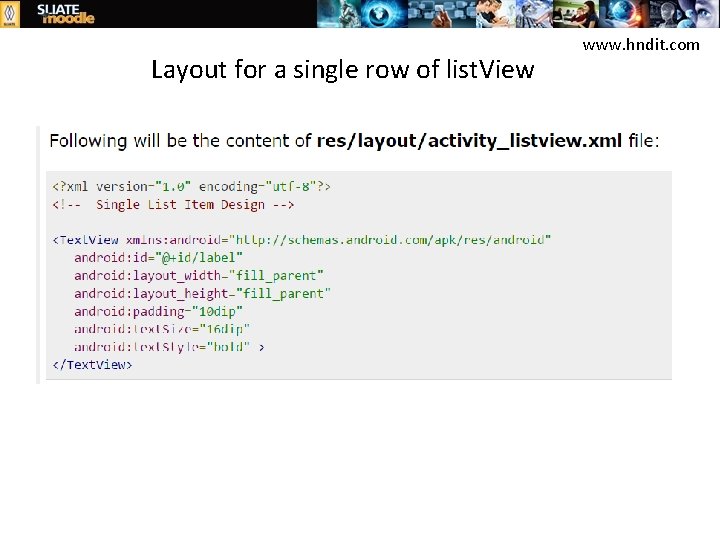Image resolution: width=720 pixels, height=540 pixels.
Task: Click the android:textStyle="bold" line
Action: pyautogui.click(x=169, y=347)
